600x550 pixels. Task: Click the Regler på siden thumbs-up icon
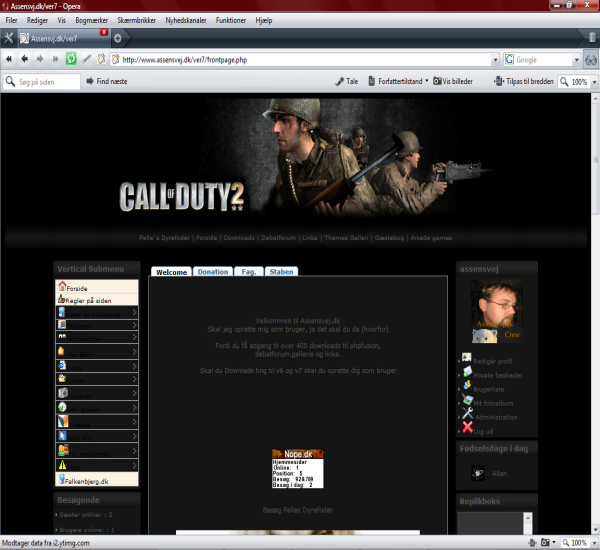pos(61,299)
